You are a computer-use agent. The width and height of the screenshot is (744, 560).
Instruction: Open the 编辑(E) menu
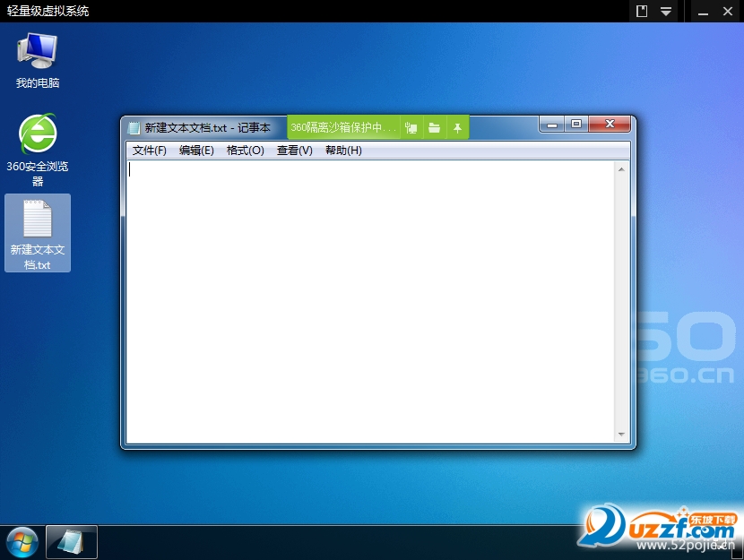(x=196, y=151)
